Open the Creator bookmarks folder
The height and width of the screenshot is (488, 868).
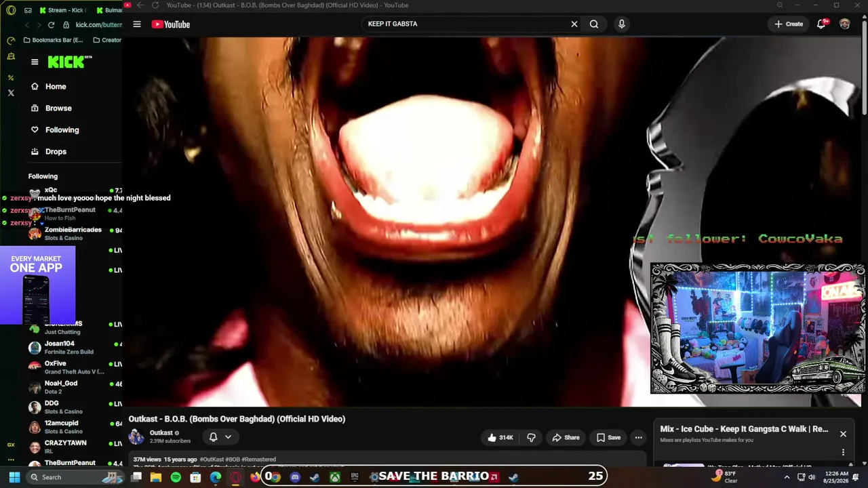click(106, 40)
